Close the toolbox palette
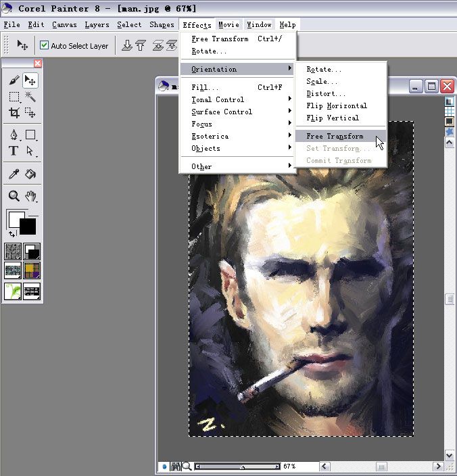The height and width of the screenshot is (476, 457). [x=38, y=63]
